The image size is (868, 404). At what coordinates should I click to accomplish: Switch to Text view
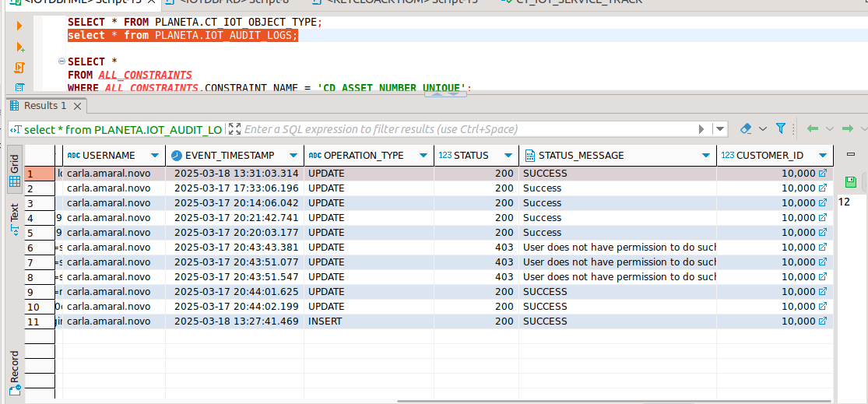click(14, 220)
